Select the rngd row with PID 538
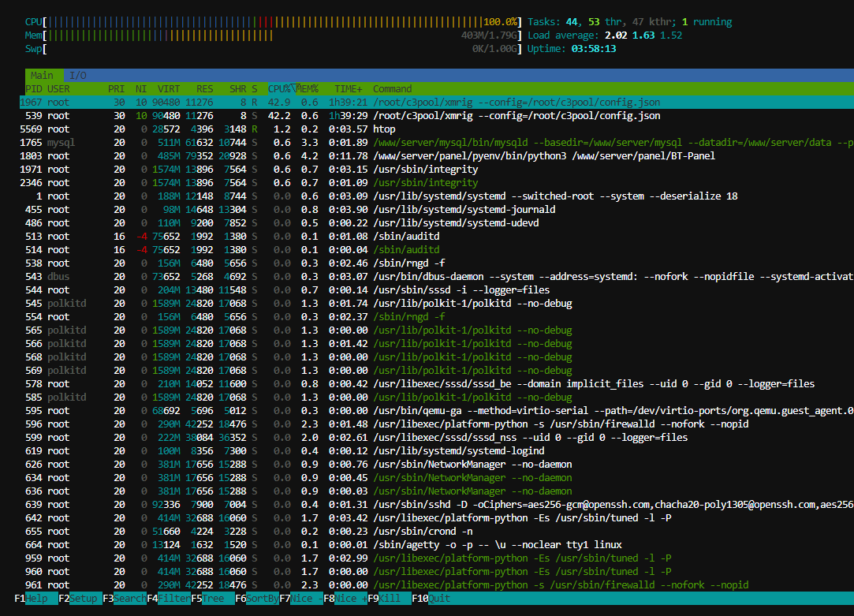854x616 pixels. 437,263
